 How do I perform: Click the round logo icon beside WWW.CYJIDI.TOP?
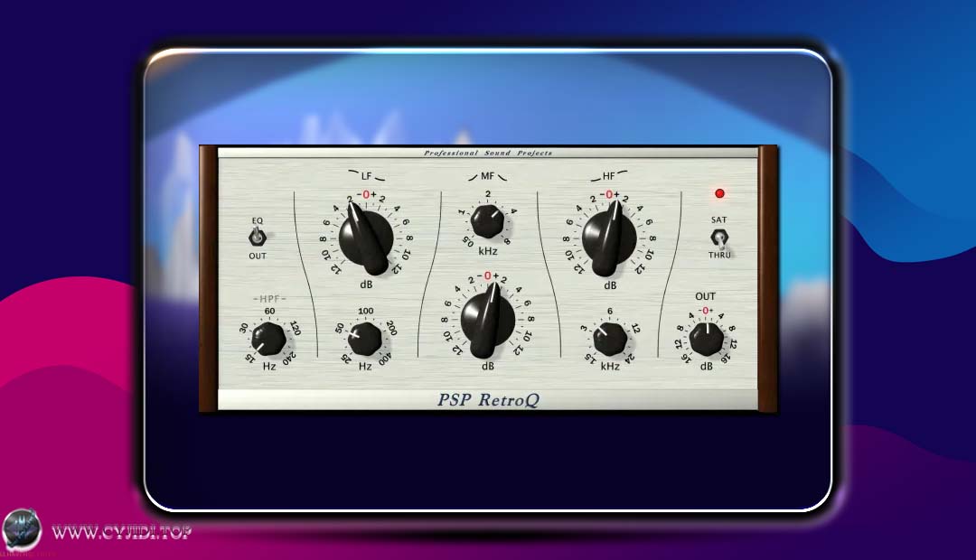(x=22, y=530)
